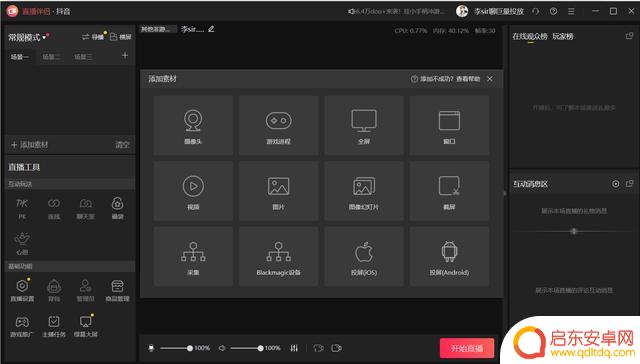Open the 连线 link-mic tool
Screen dimensions: 640x364
[54, 209]
